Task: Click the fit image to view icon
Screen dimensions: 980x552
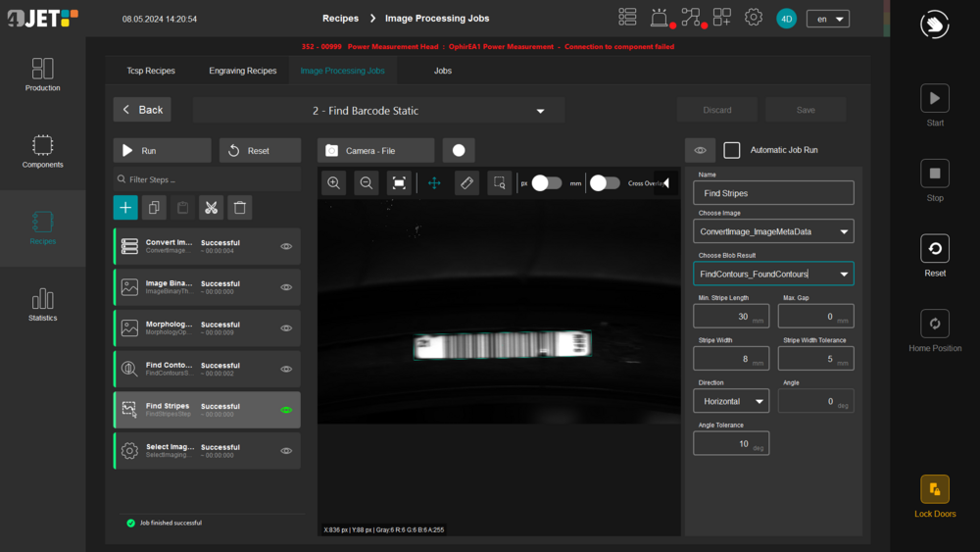Action: click(x=399, y=183)
